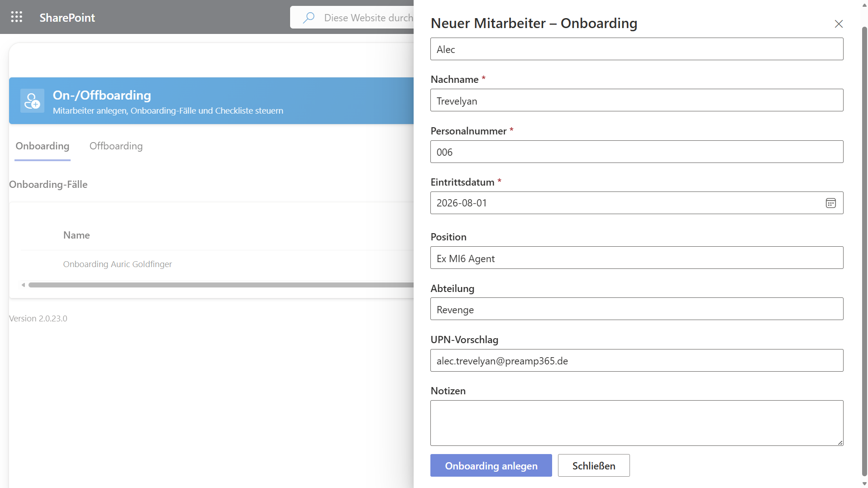Edit the Personalnummer field 006

(x=637, y=152)
